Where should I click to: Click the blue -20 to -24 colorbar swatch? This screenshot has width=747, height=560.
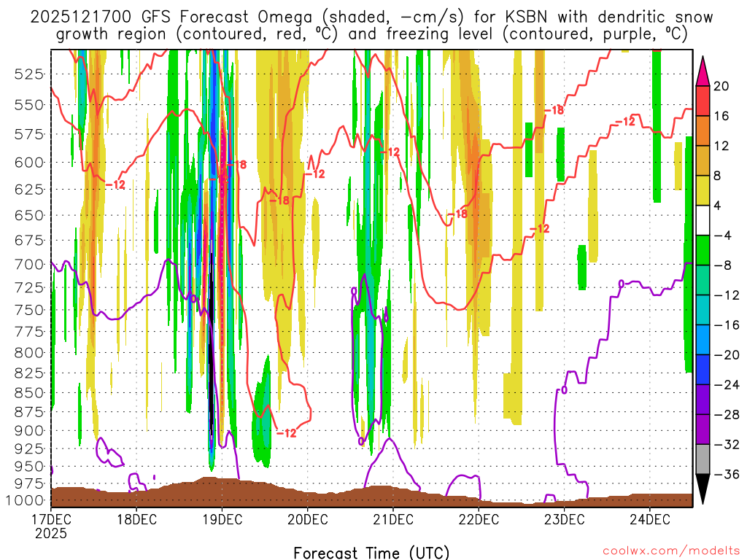pos(703,370)
